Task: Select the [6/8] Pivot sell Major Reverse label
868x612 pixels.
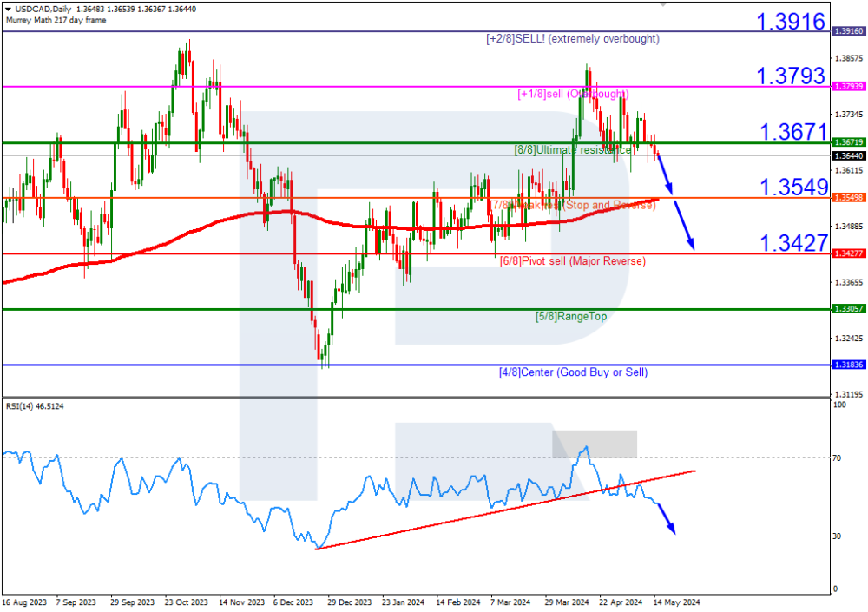Action: pos(572,261)
